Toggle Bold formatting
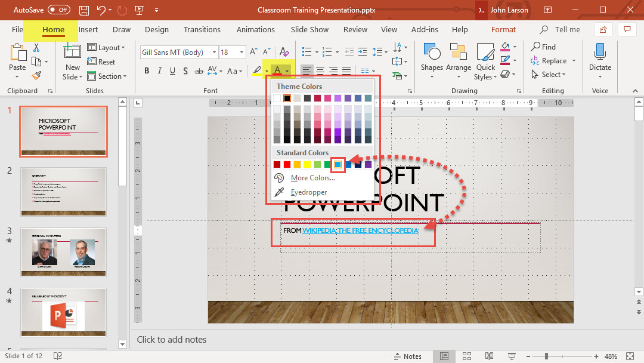This screenshot has width=644, height=363. point(147,71)
